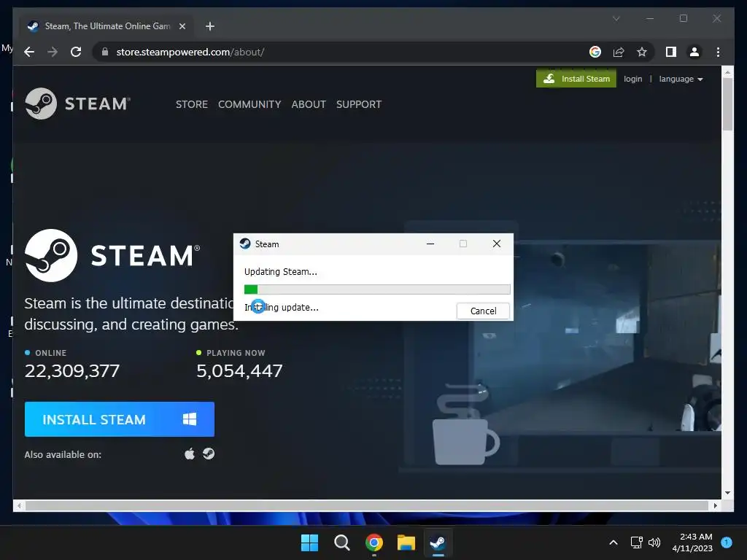Click the network tray icon
Screen dimensions: 747x560
click(x=636, y=542)
